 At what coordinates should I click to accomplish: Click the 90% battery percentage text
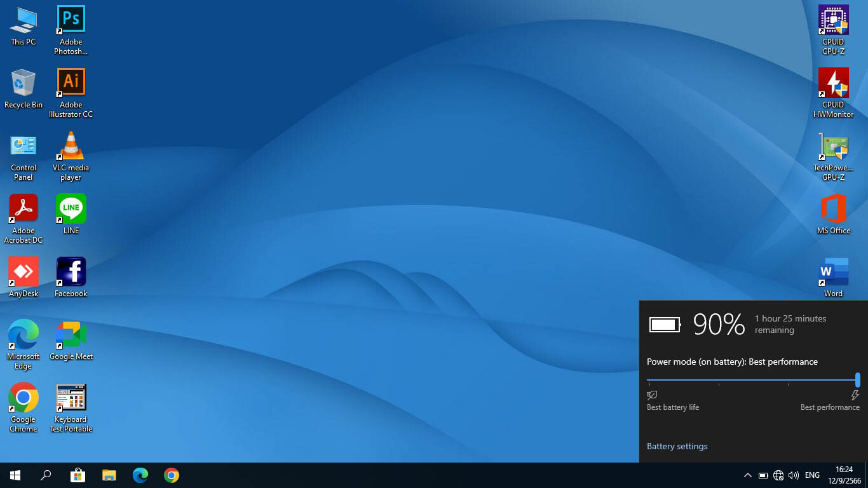tap(719, 324)
